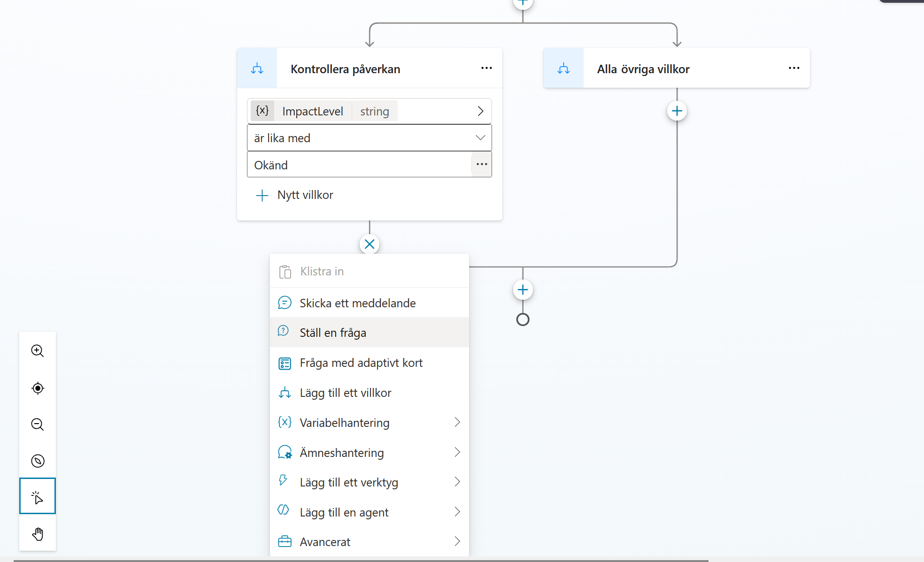
Task: Open Alla övriga villkor more options
Action: tap(794, 68)
